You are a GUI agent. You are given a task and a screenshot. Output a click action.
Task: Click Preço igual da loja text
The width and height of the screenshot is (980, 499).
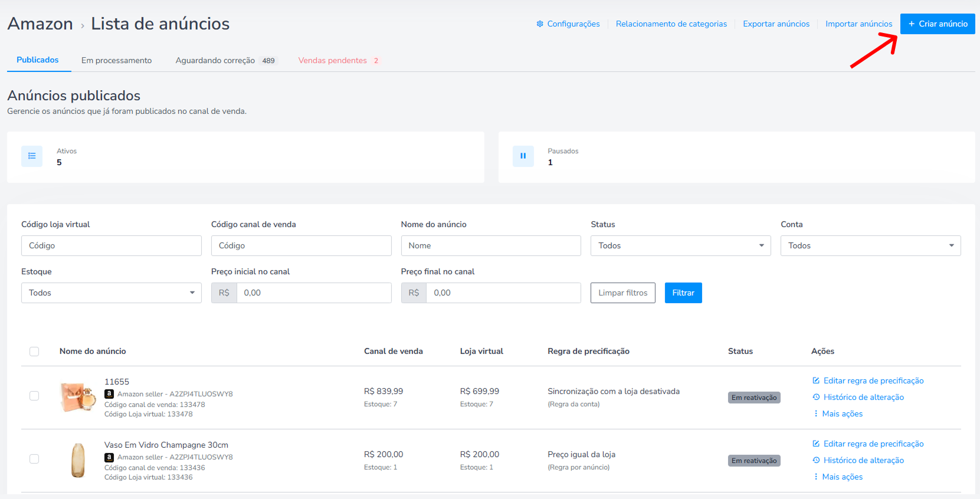(581, 455)
